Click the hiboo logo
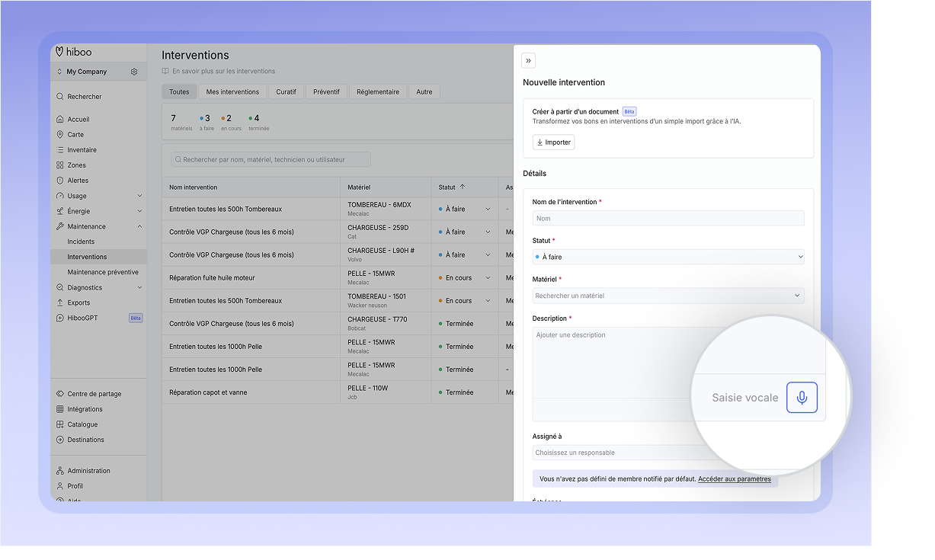This screenshot has width=935, height=560. click(73, 51)
